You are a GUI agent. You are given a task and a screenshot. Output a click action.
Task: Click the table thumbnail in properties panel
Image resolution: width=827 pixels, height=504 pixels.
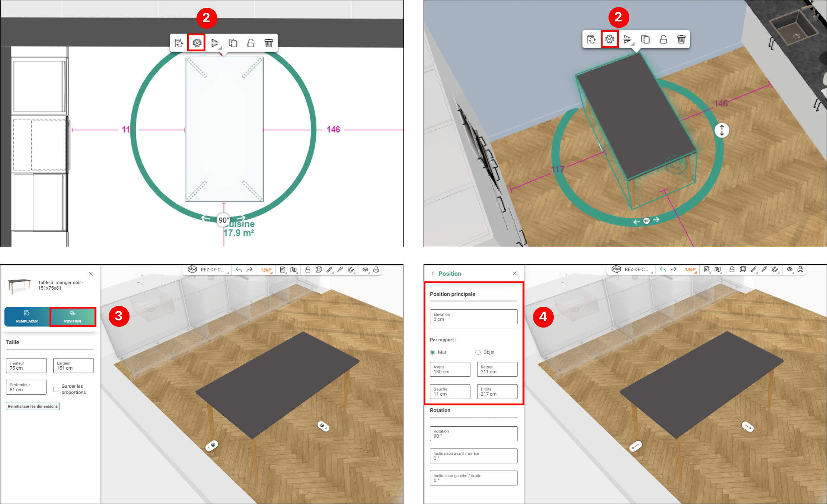point(19,286)
